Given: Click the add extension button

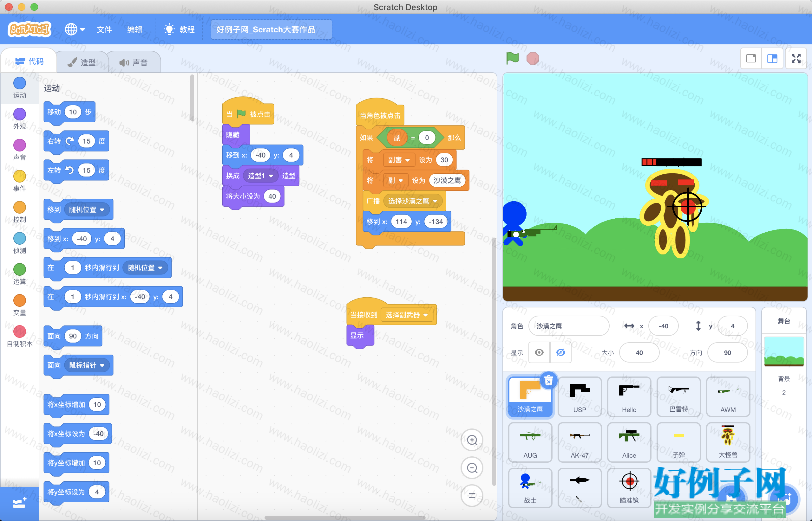Looking at the screenshot, I should point(20,503).
